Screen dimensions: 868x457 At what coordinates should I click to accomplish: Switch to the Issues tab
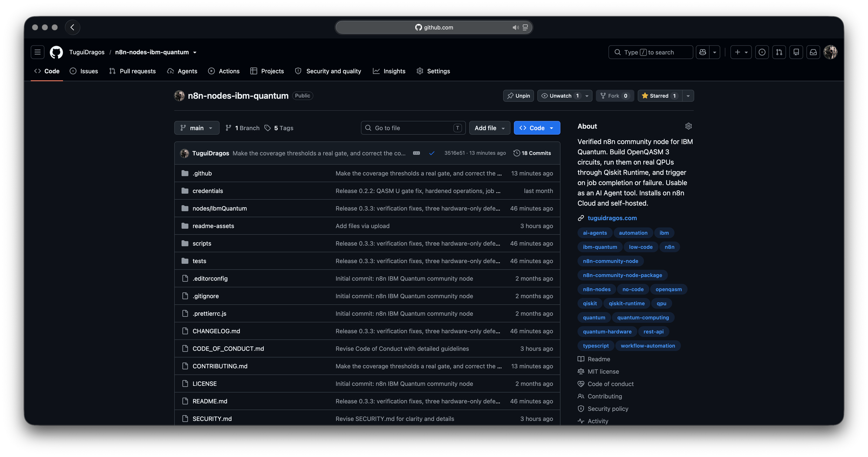[x=84, y=71]
